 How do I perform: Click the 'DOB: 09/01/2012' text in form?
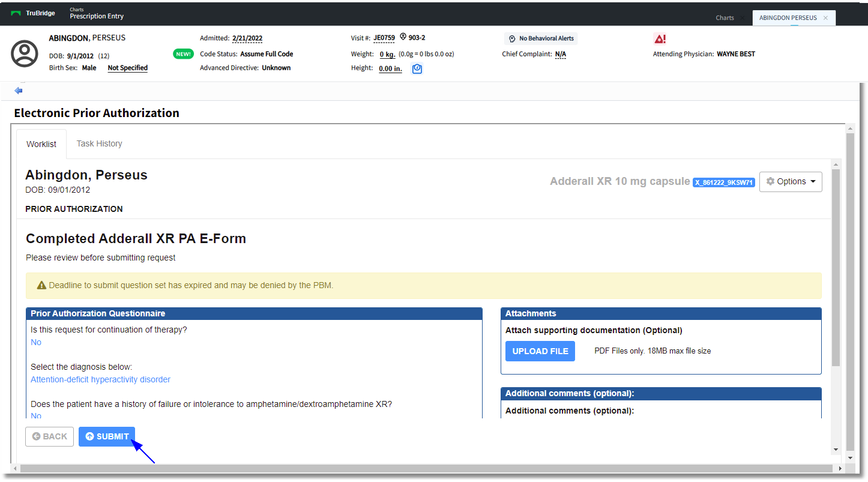coord(58,190)
